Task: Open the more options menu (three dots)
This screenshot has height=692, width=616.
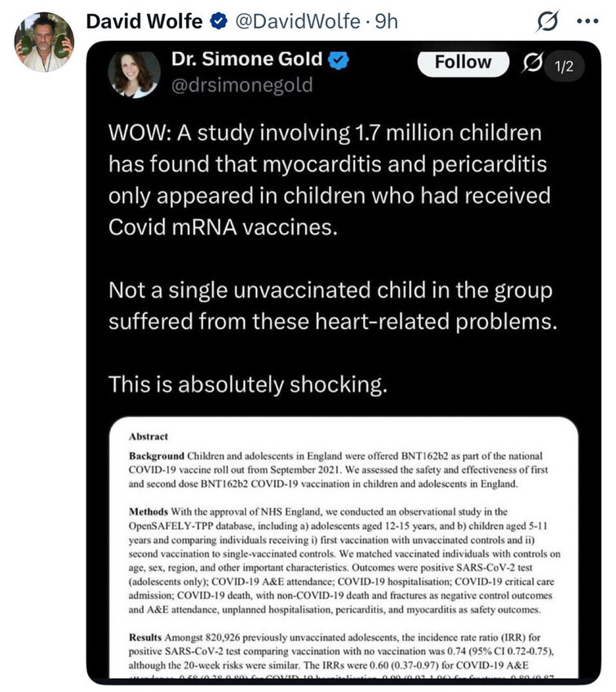Action: pyautogui.click(x=587, y=22)
